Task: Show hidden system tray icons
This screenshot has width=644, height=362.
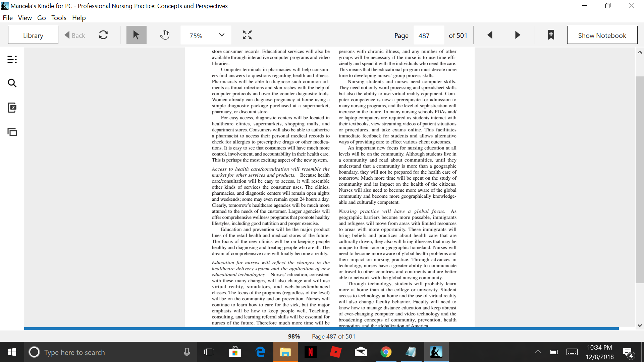Action: [x=538, y=352]
